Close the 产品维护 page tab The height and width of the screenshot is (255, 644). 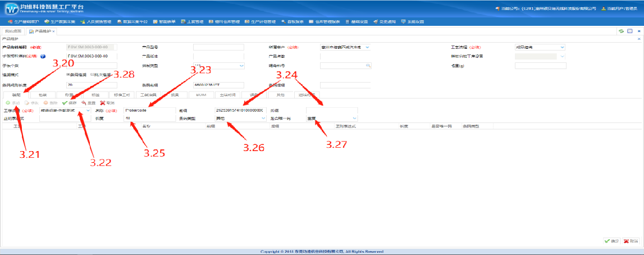click(x=53, y=31)
